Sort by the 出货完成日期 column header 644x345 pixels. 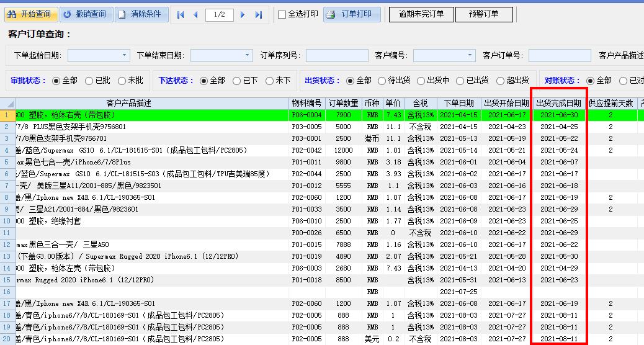pos(558,103)
